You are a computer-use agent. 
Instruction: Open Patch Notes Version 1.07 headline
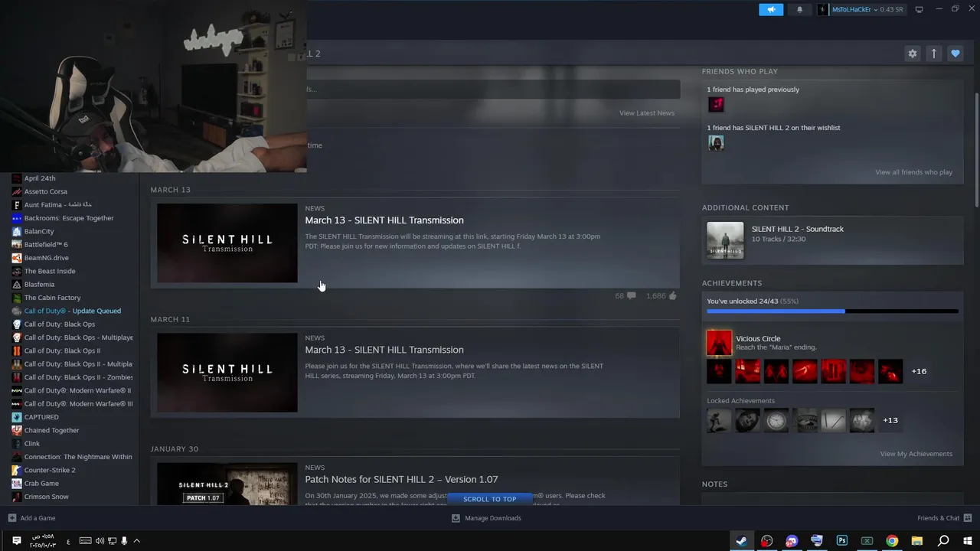point(401,479)
